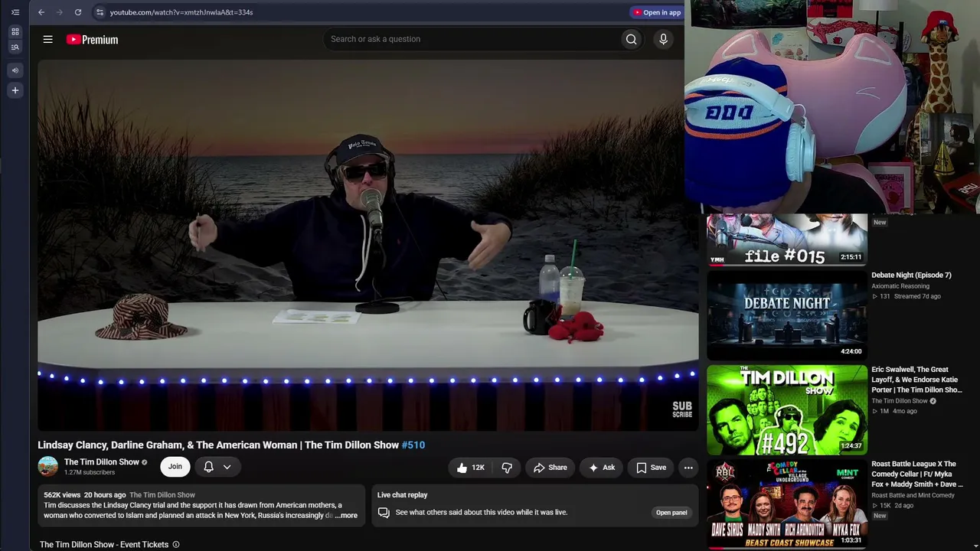This screenshot has height=551, width=980.
Task: Open the Debate Night video thumbnail
Action: 787,315
